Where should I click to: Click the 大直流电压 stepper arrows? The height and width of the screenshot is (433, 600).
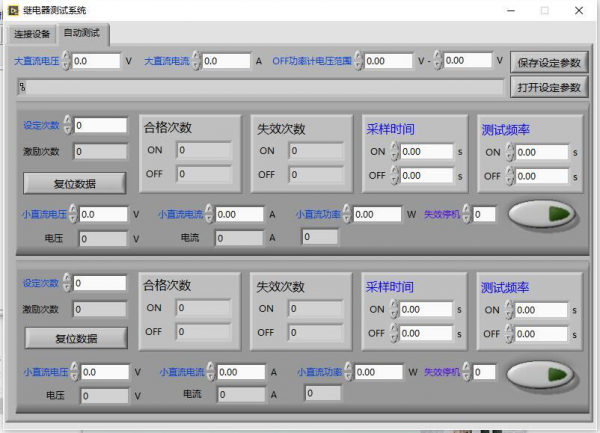tap(66, 61)
